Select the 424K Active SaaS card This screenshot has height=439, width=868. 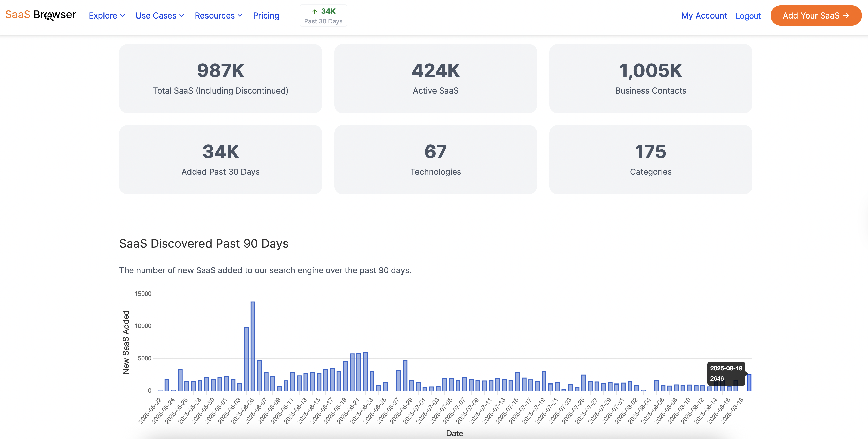[x=435, y=78]
